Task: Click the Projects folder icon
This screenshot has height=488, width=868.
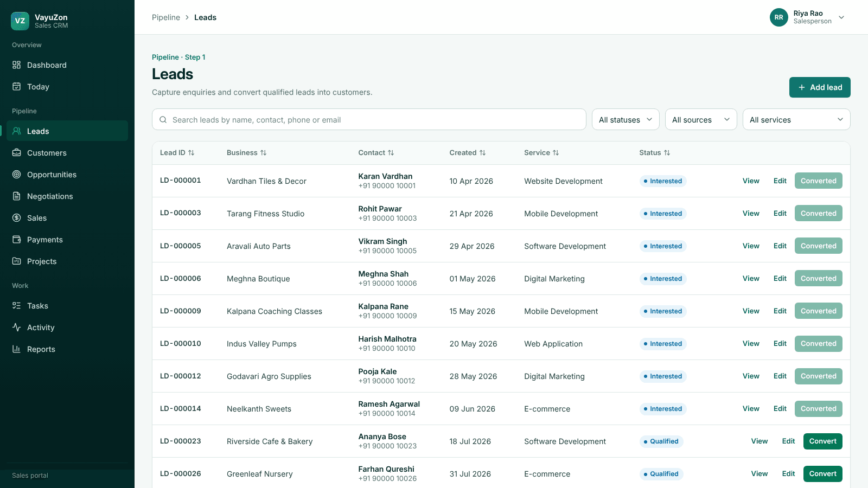Action: click(17, 261)
